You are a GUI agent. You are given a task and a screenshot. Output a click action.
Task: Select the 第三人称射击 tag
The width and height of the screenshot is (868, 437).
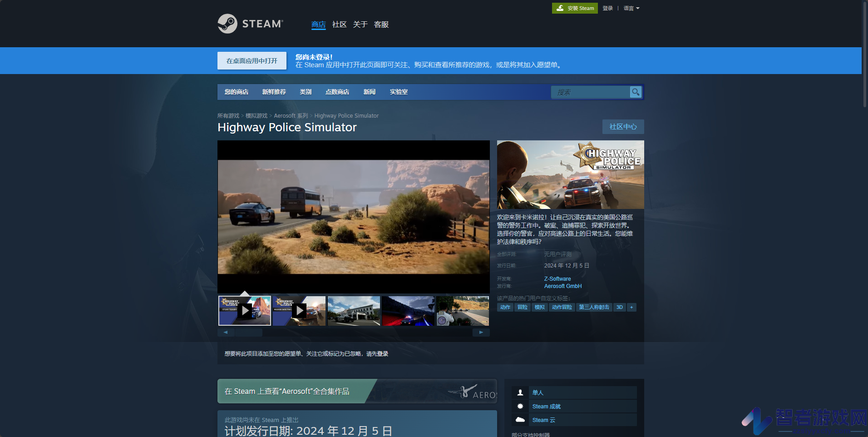[594, 308]
